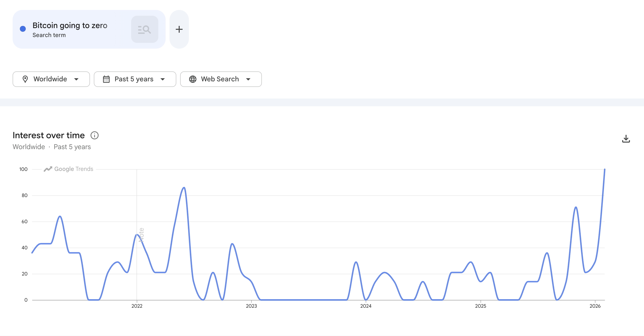Click the globe icon on Web Search filter

tap(193, 79)
